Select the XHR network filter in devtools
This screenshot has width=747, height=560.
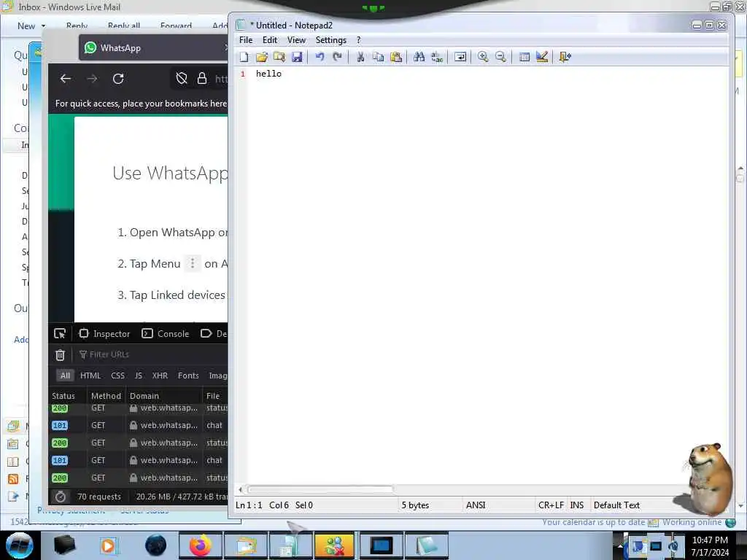[x=160, y=376]
